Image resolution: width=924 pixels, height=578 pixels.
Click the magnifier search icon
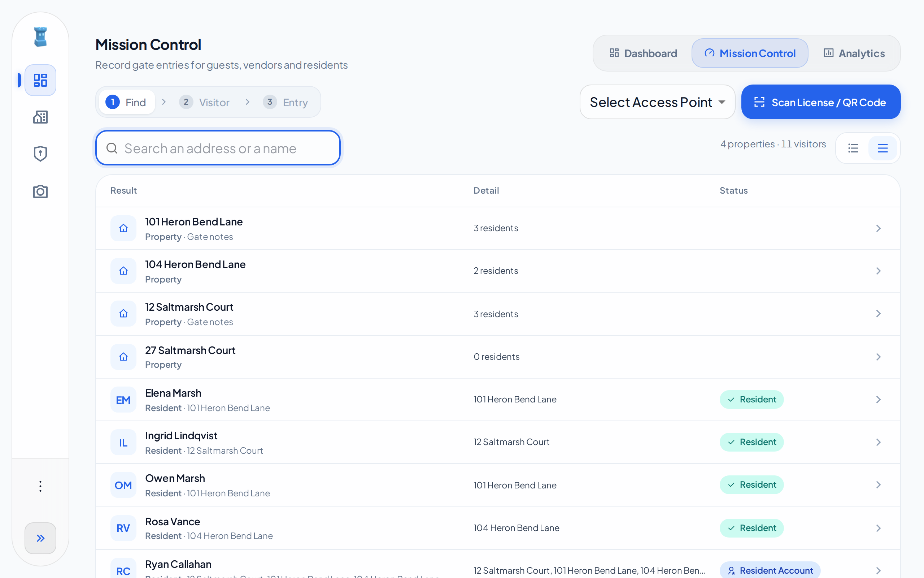[112, 148]
